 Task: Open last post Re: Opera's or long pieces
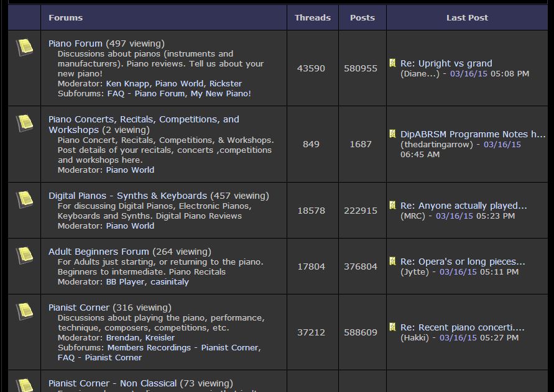coord(463,262)
